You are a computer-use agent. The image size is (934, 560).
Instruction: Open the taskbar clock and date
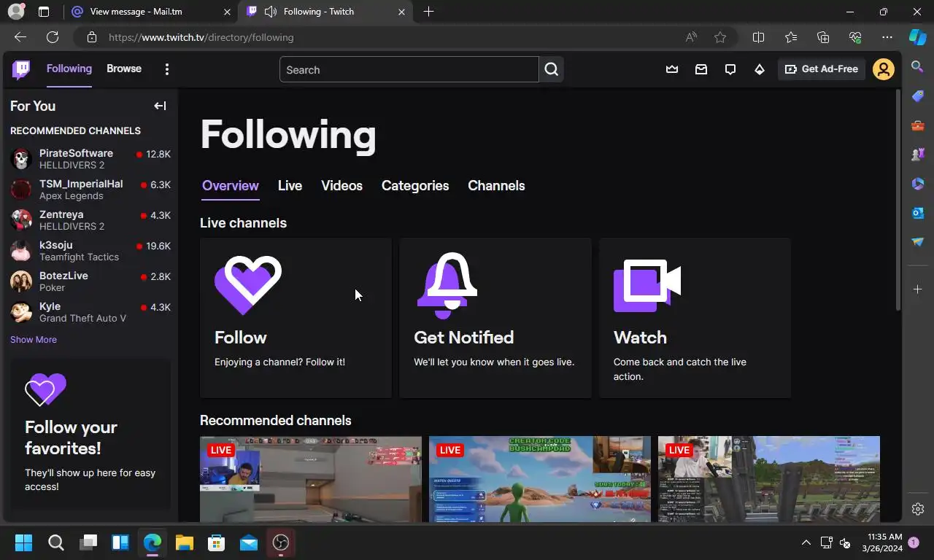click(882, 542)
